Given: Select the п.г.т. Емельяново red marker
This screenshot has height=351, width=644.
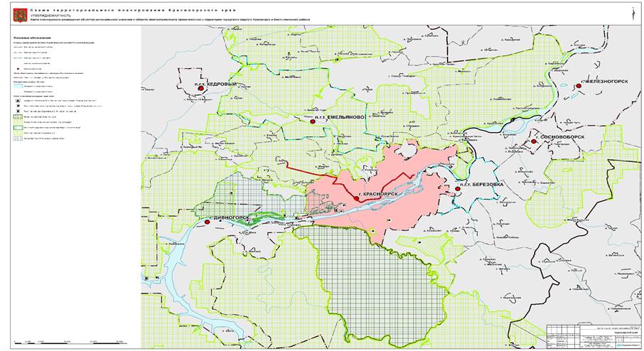Looking at the screenshot, I should (313, 121).
